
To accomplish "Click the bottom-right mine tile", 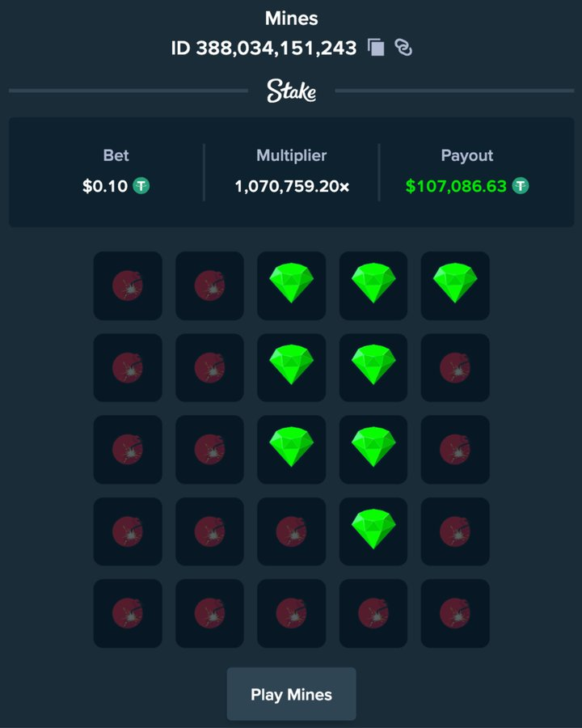I will 455,613.
